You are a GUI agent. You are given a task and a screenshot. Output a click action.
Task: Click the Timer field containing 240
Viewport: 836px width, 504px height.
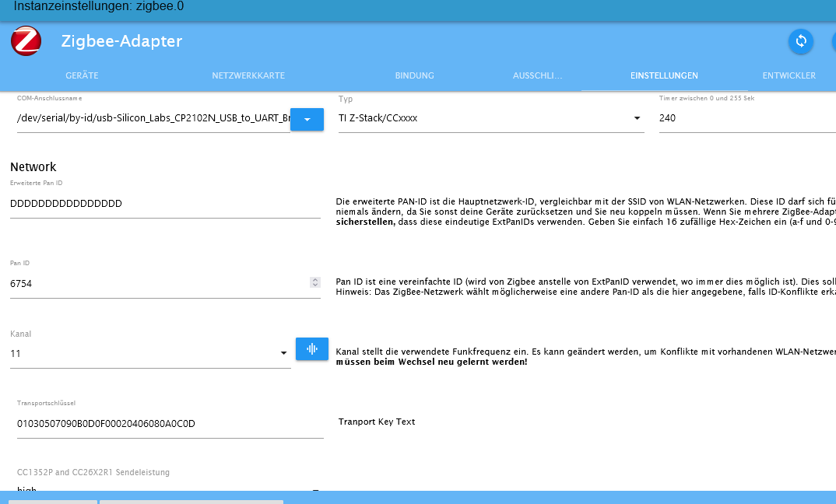click(747, 118)
